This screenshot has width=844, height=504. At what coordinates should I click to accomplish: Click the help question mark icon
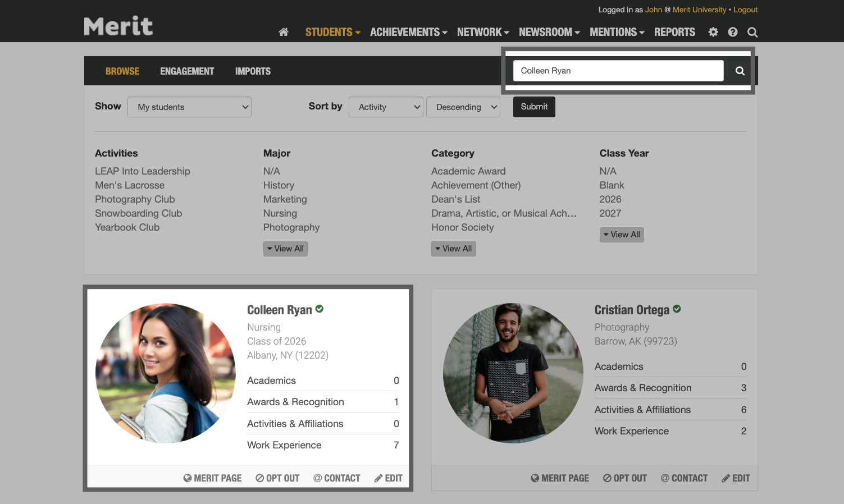pos(732,32)
